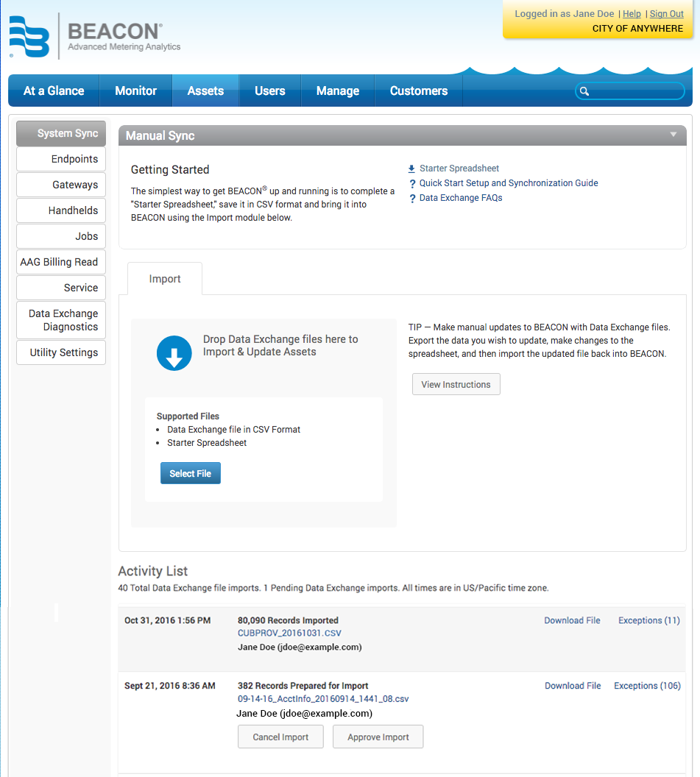Open View Instructions

coord(456,384)
